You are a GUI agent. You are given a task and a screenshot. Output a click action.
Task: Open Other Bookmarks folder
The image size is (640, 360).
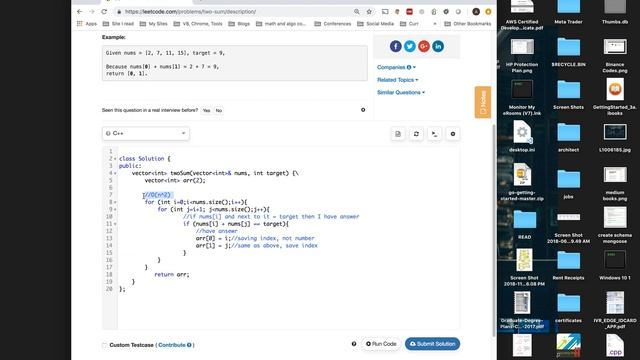pos(468,24)
